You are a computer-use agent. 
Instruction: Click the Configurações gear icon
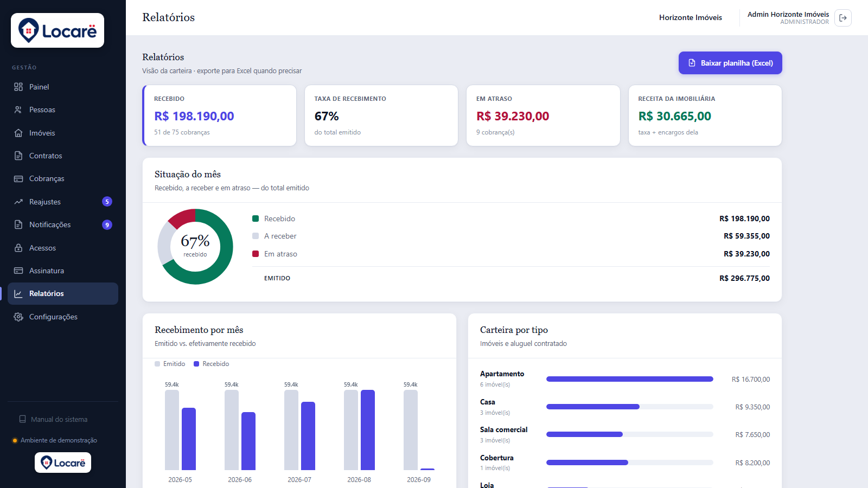coord(18,317)
